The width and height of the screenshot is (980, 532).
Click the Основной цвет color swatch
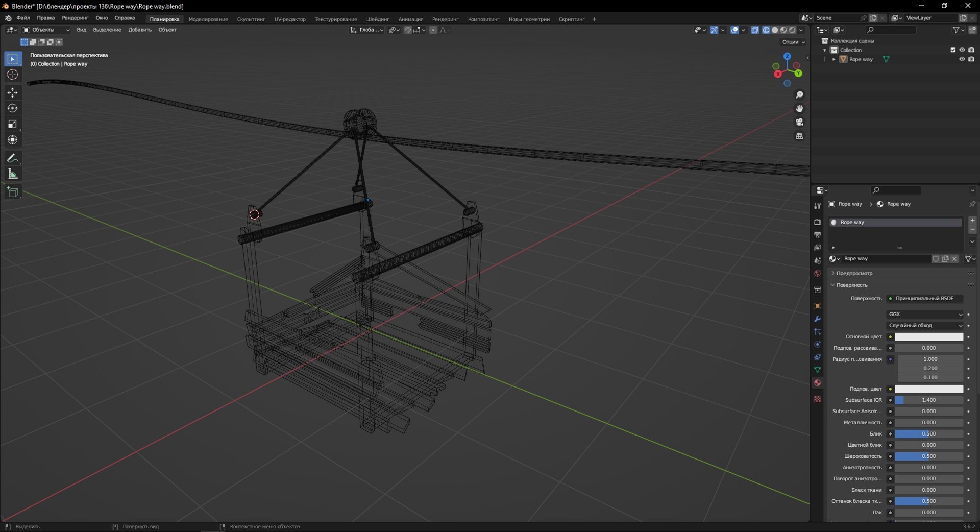click(x=928, y=337)
